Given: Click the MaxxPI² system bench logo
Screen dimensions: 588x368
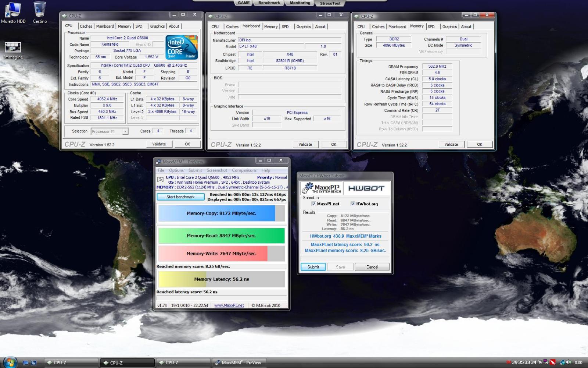Looking at the screenshot, I should tap(322, 188).
